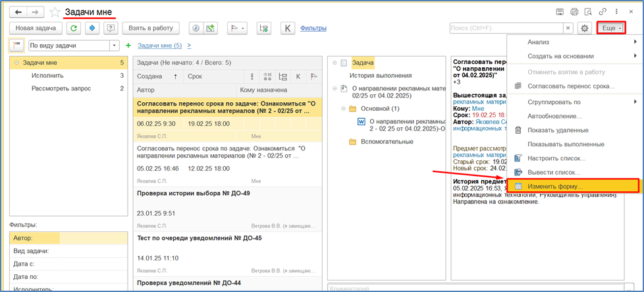Open the flag dropdown in the toolbar
The height and width of the screenshot is (292, 644).
(238, 28)
